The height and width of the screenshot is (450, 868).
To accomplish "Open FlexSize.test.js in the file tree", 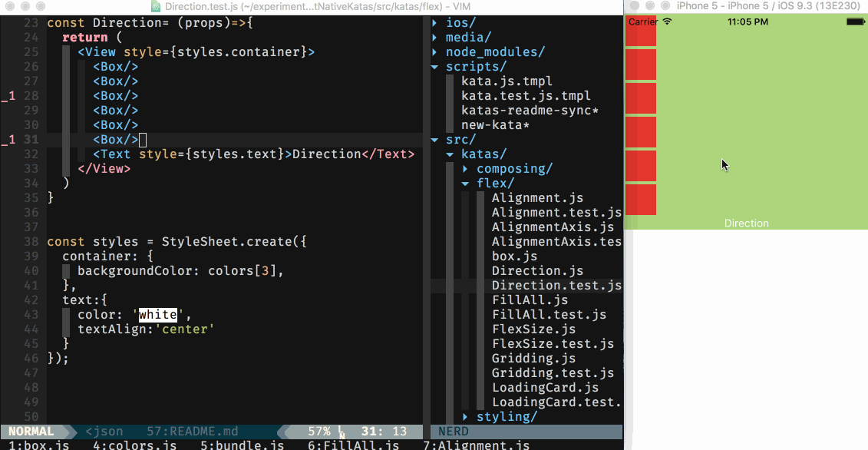I will tap(553, 343).
